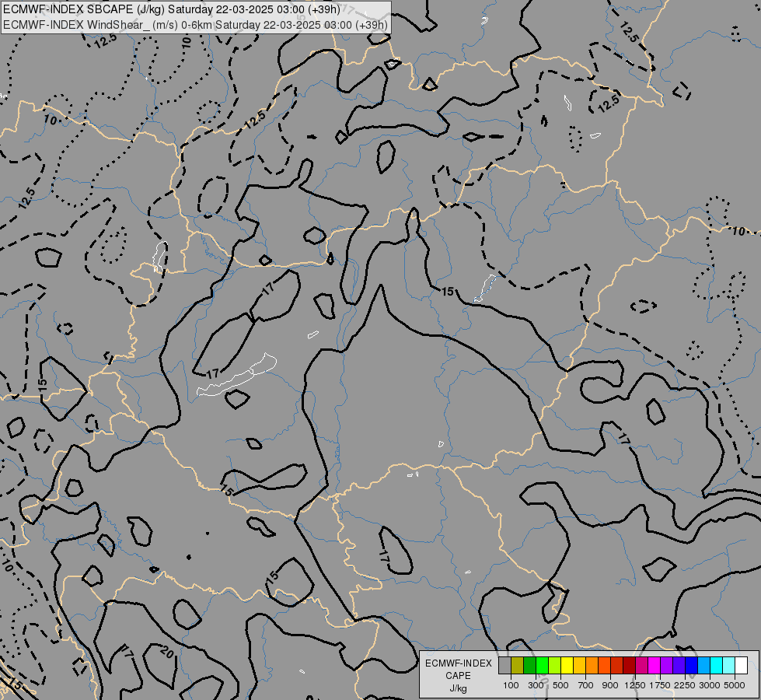Select the 1750 legend value
Screen dimensions: 761x700
(x=660, y=685)
